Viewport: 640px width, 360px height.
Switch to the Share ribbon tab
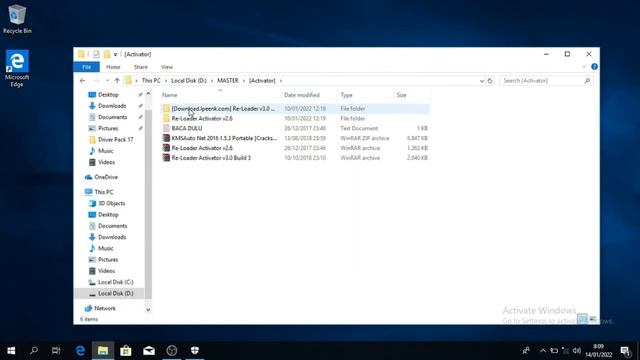[x=140, y=67]
